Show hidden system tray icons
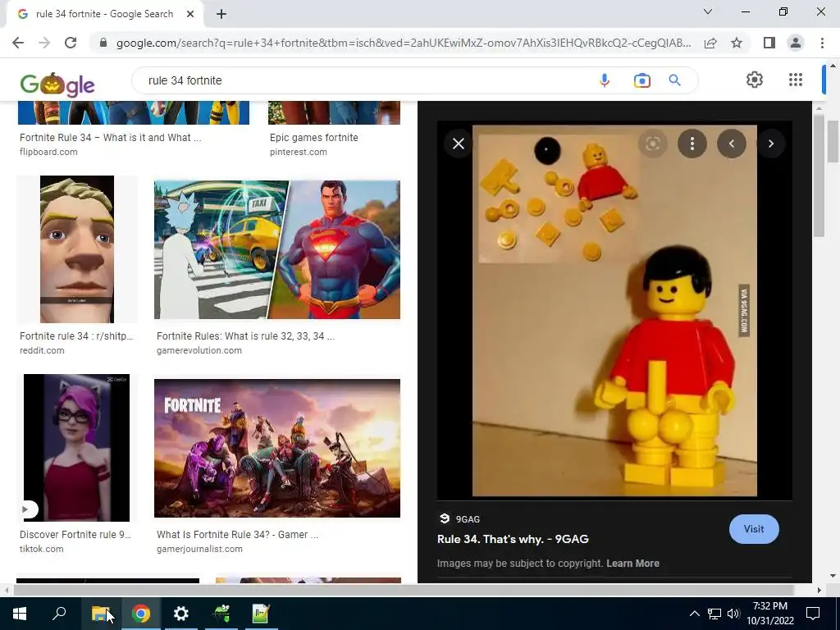This screenshot has height=630, width=840. pos(694,614)
